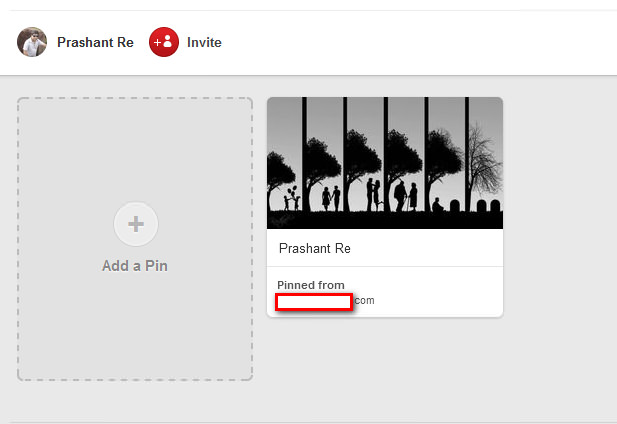Click the embracing couple silhouette in pin
Viewport: 617px width, 424px height.
(372, 195)
